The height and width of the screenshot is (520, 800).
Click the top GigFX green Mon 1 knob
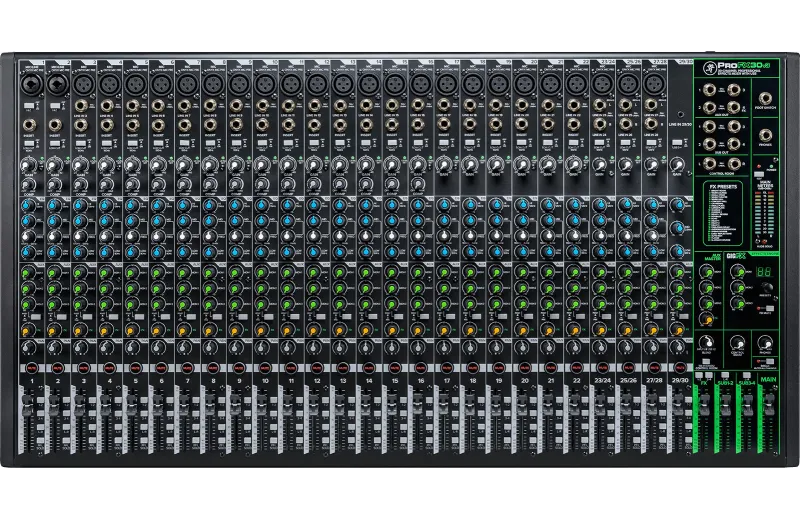point(737,272)
